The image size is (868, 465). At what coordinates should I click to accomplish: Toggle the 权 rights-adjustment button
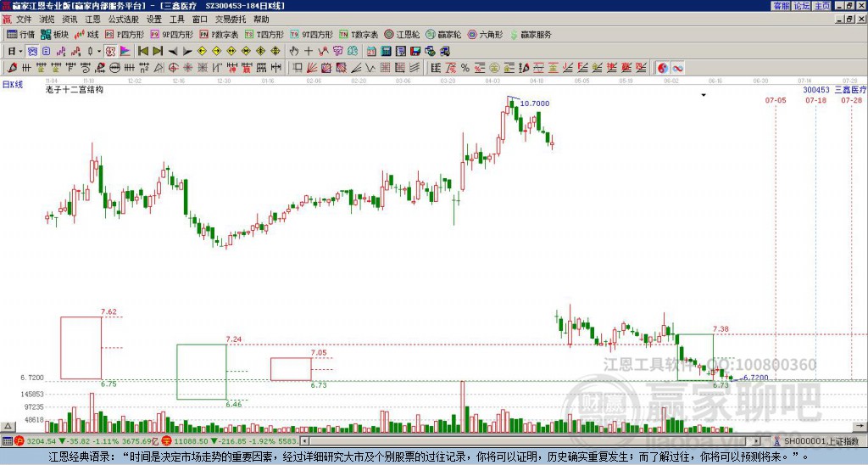pyautogui.click(x=111, y=52)
